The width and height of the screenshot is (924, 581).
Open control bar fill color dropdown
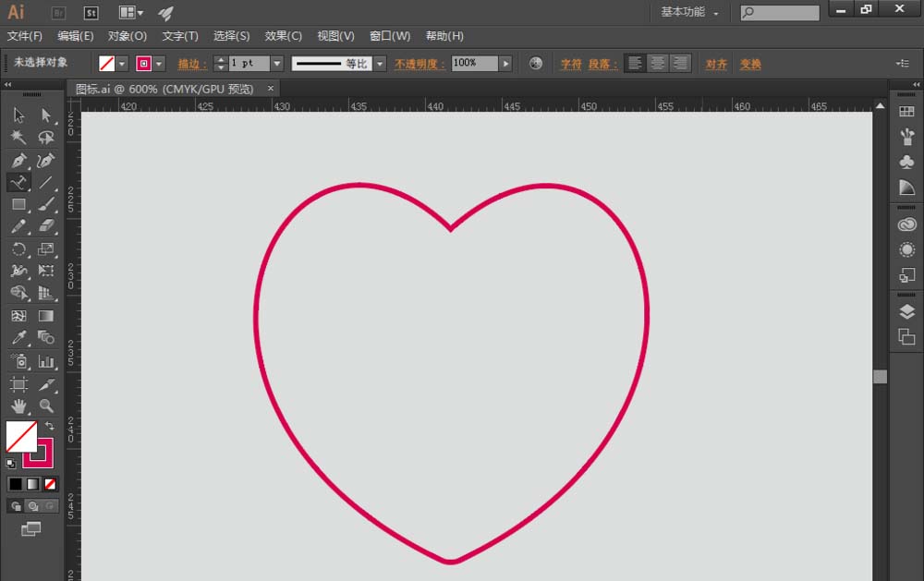[x=121, y=64]
